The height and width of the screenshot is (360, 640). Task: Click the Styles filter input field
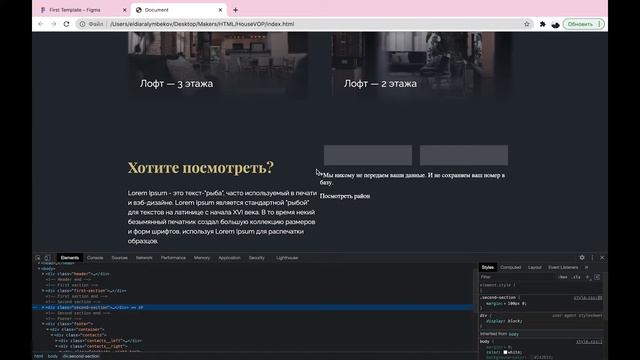pos(517,277)
